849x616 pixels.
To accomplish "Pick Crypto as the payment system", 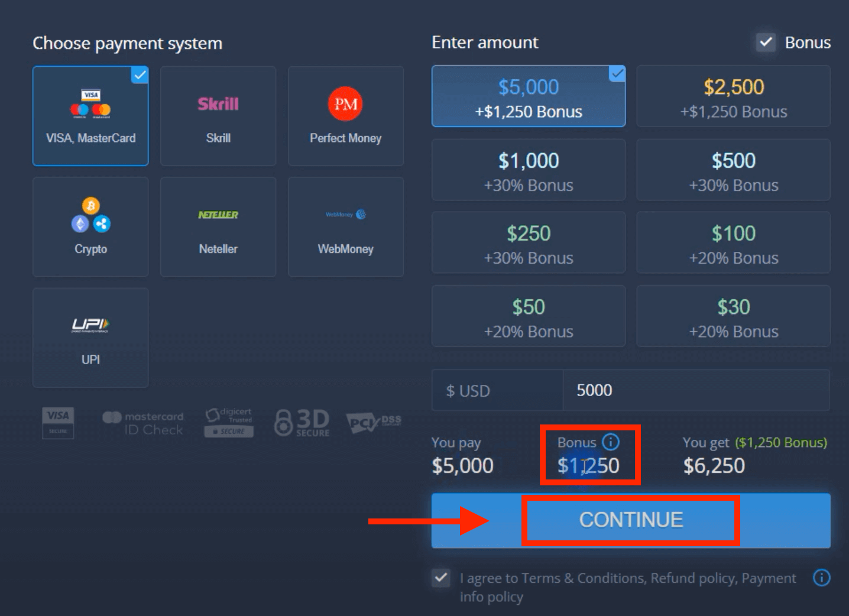I will (x=90, y=226).
